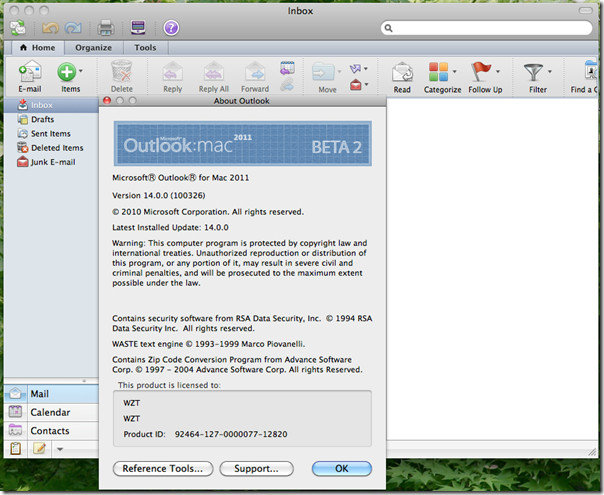This screenshot has height=495, width=604.
Task: Open the purple Help icon
Action: tap(171, 28)
